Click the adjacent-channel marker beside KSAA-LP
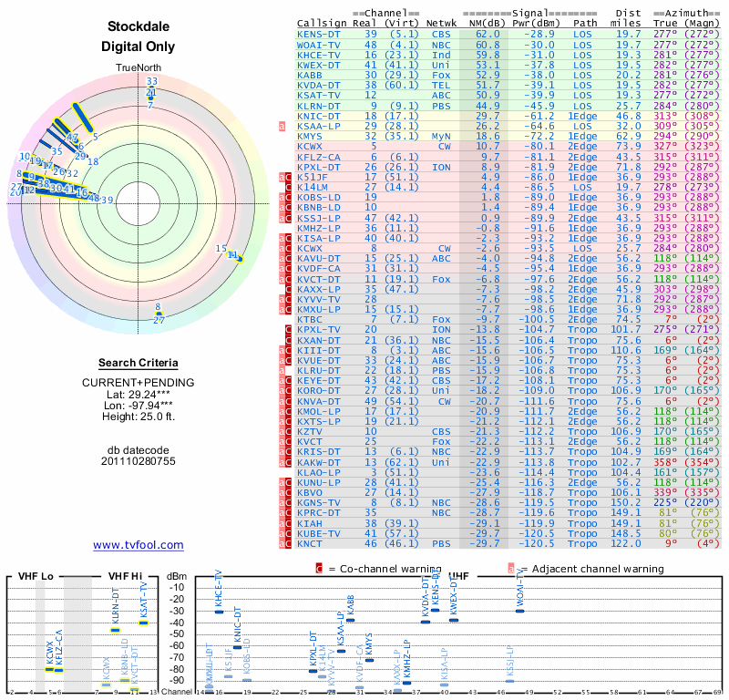The height and width of the screenshot is (700, 729). (x=282, y=126)
